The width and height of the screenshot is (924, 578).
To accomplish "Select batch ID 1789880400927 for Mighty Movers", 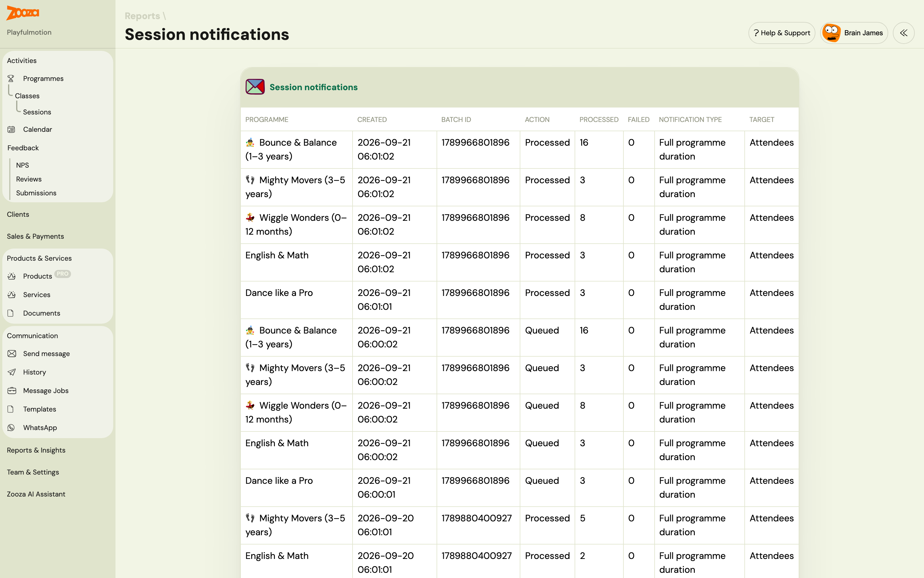I will coord(476,518).
